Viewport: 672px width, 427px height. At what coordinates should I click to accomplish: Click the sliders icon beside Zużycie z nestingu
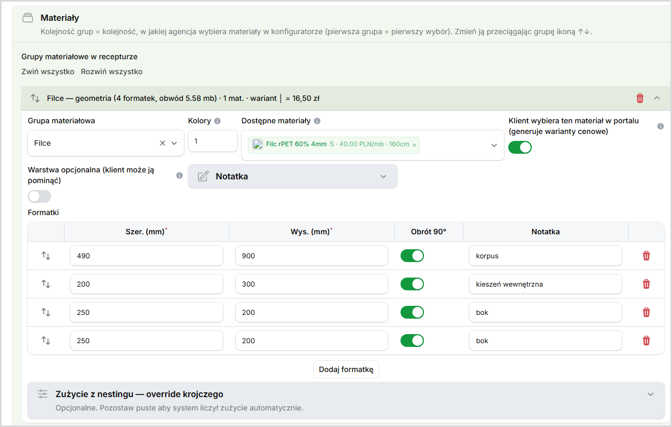[x=42, y=394]
